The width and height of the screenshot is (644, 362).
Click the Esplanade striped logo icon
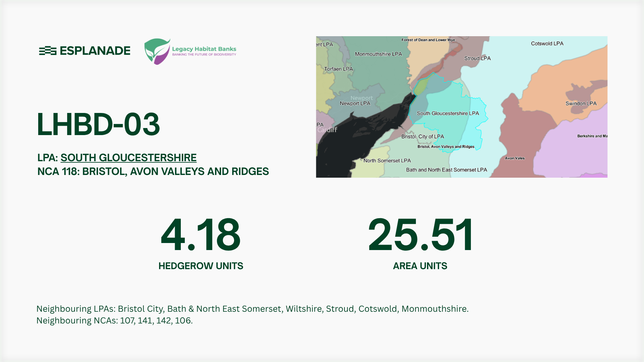coord(48,51)
